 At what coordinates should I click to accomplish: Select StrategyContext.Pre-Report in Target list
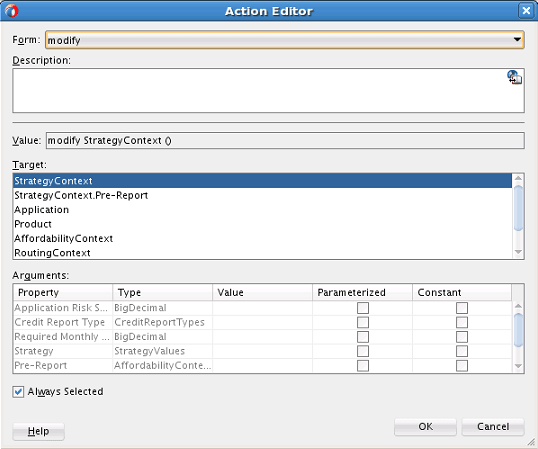coord(262,195)
